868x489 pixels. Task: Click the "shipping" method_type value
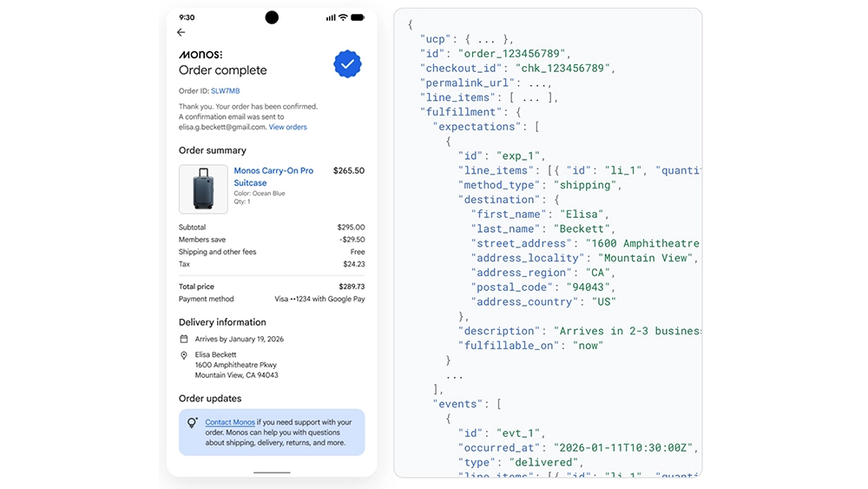(x=584, y=185)
